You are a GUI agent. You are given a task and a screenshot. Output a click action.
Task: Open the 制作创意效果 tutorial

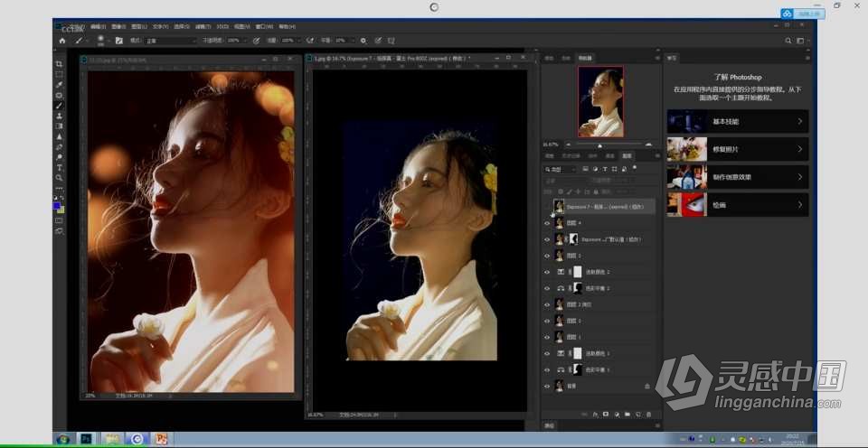[738, 177]
